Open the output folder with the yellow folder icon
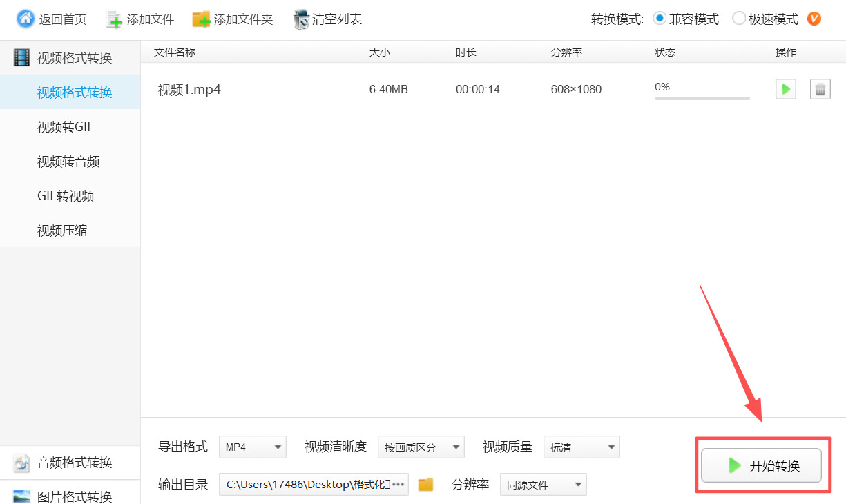This screenshot has width=846, height=504. [426, 485]
